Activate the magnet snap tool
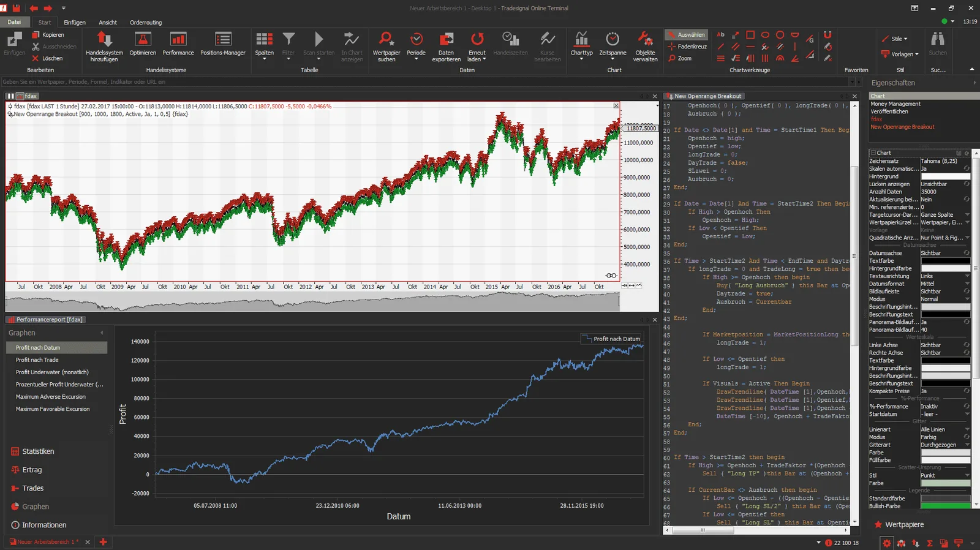The height and width of the screenshot is (550, 980). click(x=827, y=35)
